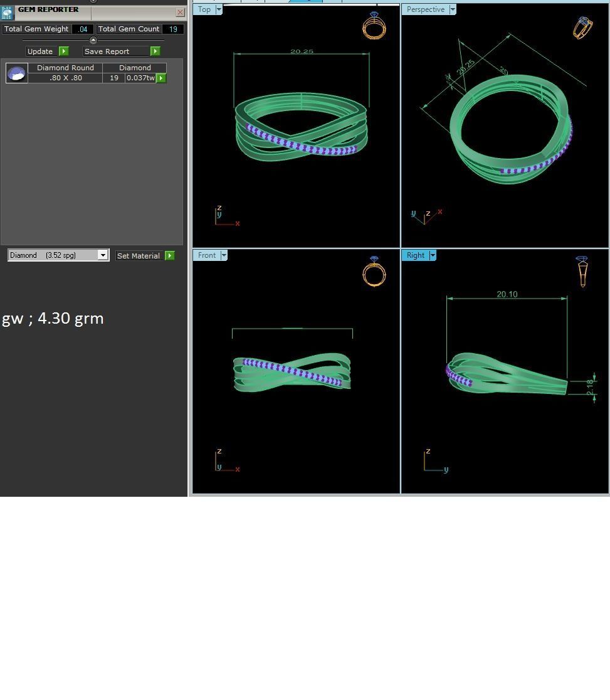Click Total Gem Weight value .04
This screenshot has width=610, height=700.
tap(83, 29)
